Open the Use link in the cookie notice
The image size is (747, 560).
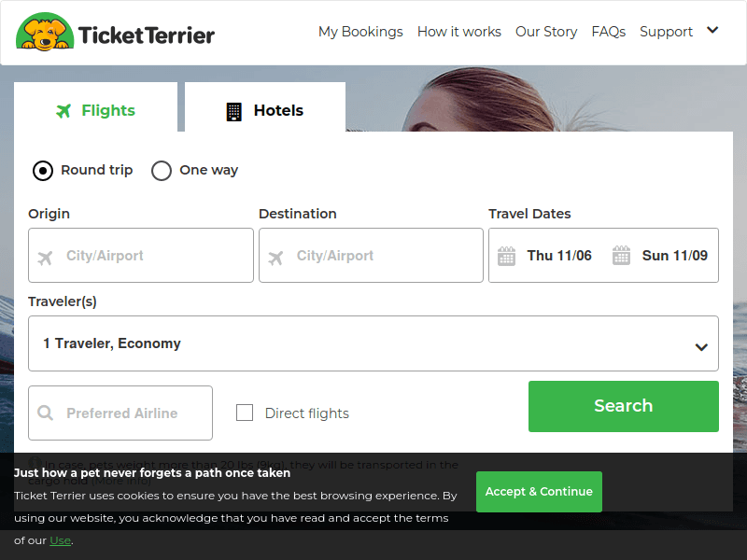[x=59, y=539]
